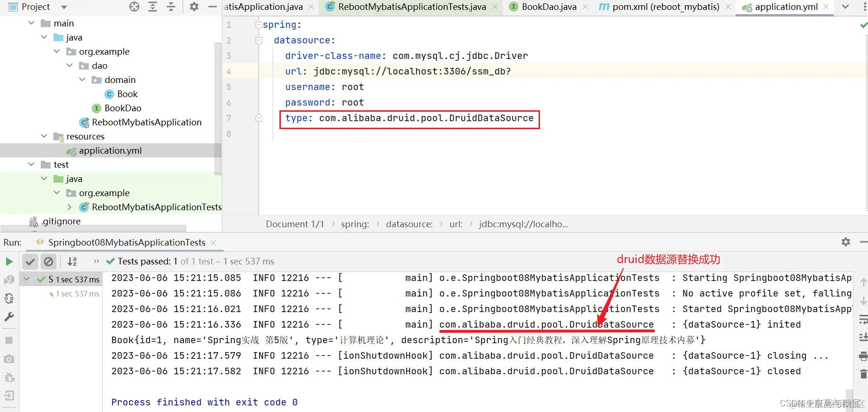
Task: Collapse the resources folder node
Action: tap(44, 136)
